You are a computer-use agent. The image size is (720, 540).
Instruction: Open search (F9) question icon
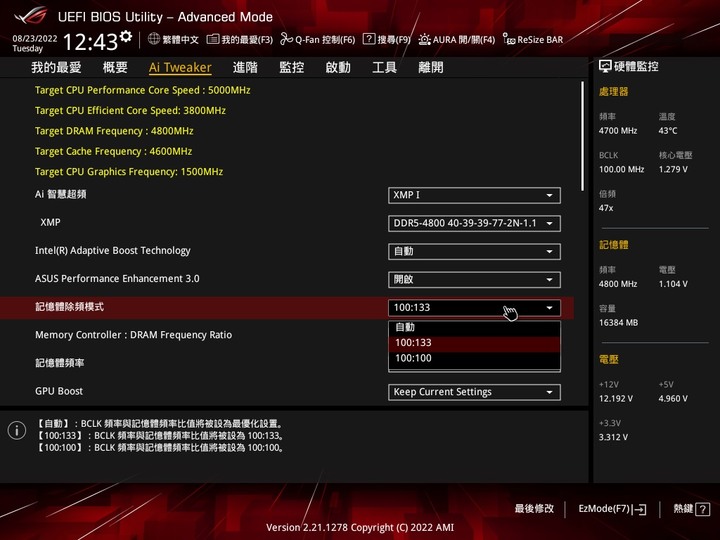point(369,39)
